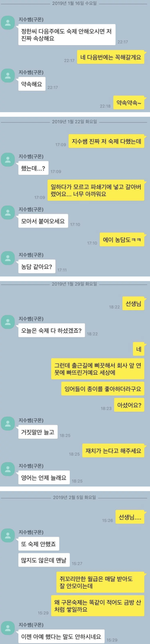
Task: Tap the 2019년 2월 5일 화요일 date divider
Action: [75, 497]
